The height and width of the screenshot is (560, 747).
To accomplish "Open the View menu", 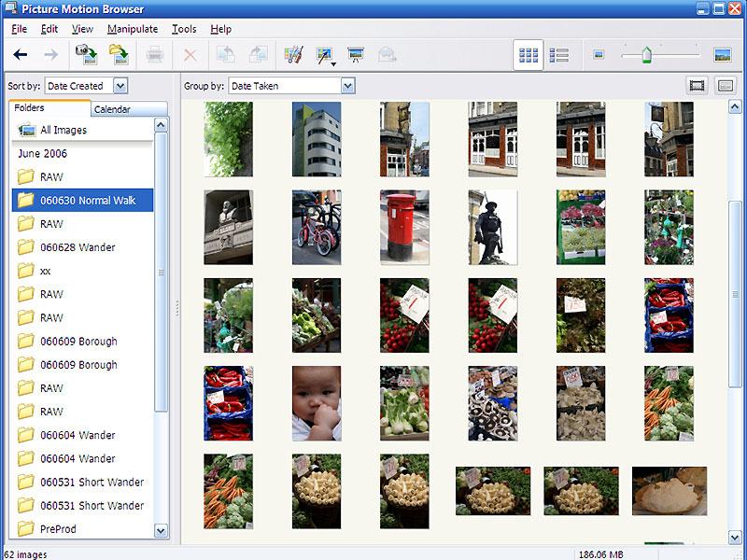I will 82,29.
